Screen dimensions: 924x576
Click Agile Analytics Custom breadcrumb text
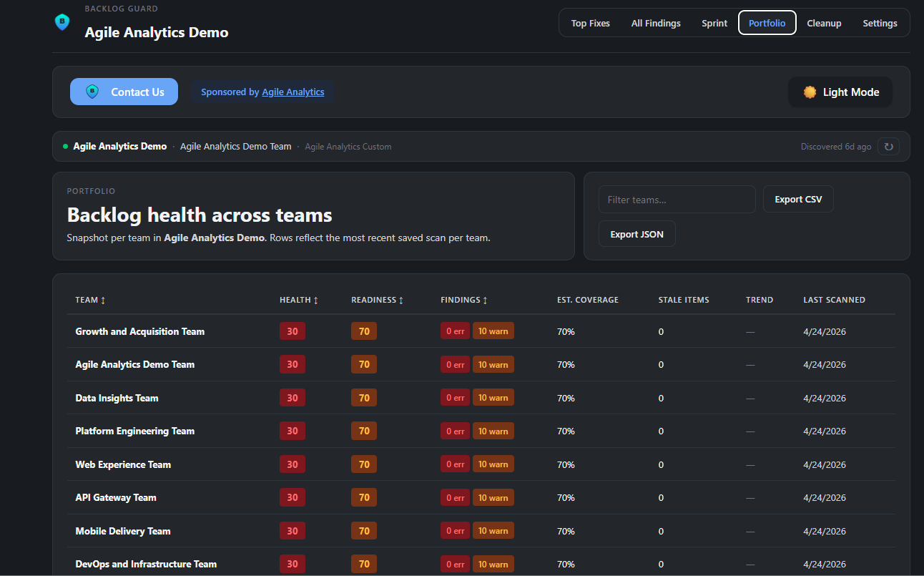click(x=348, y=147)
